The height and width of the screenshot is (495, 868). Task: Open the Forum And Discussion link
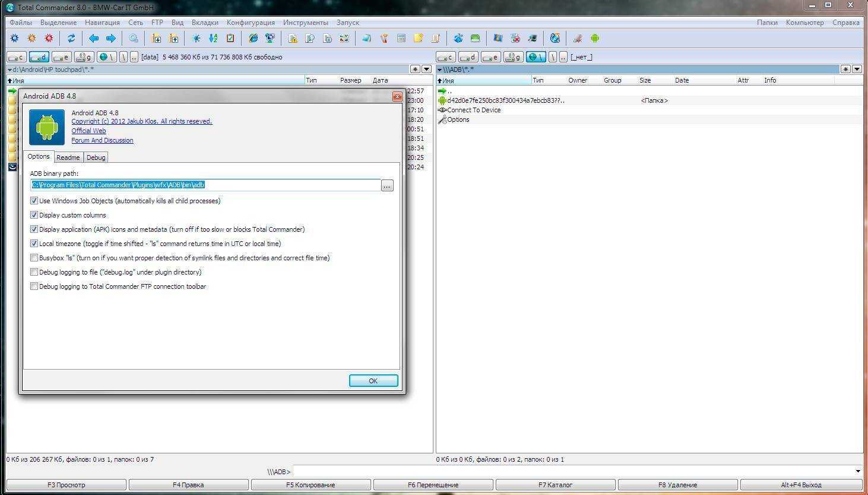pyautogui.click(x=102, y=140)
